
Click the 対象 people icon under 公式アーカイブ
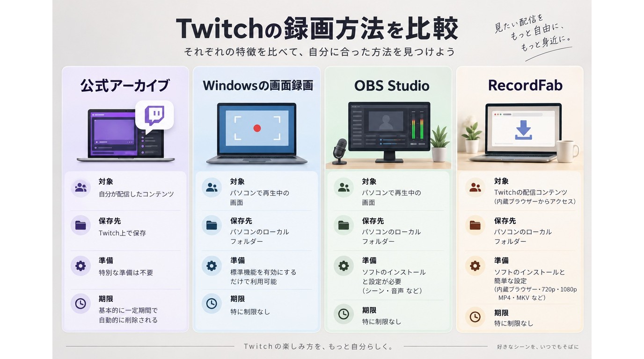coord(80,187)
